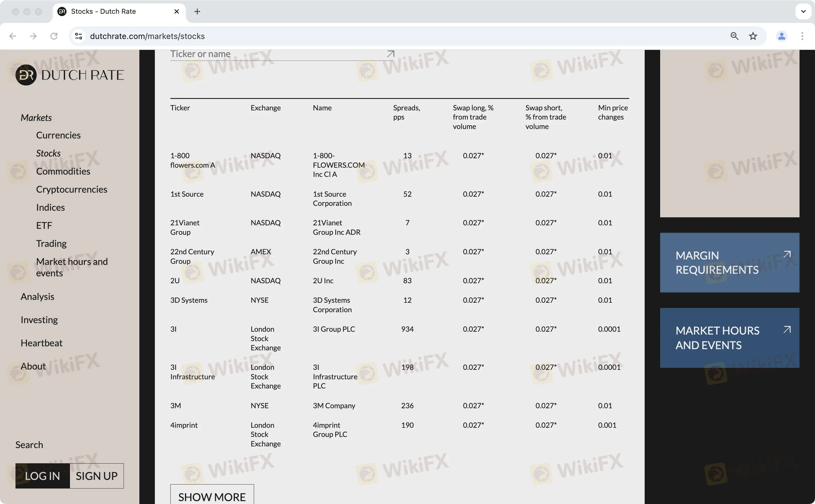Screen dimensions: 815x504
Task: Open the Chrome three-dot menu
Action: pyautogui.click(x=802, y=36)
